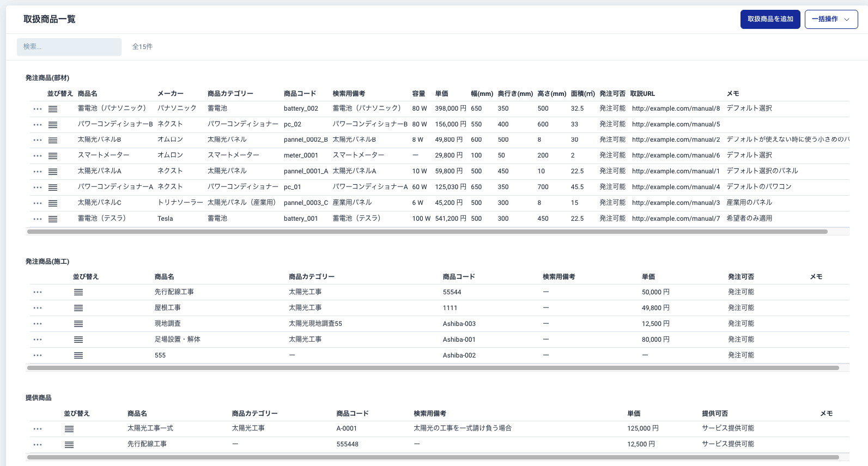Open three-dot menu for 太陽光パネルB
868x466 pixels.
tap(38, 140)
